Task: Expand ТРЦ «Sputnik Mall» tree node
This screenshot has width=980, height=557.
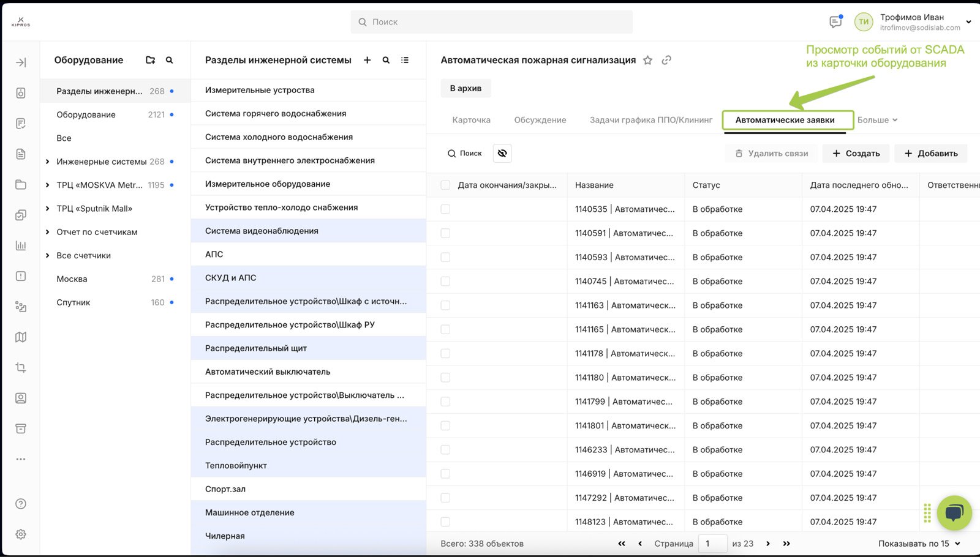Action: [48, 209]
